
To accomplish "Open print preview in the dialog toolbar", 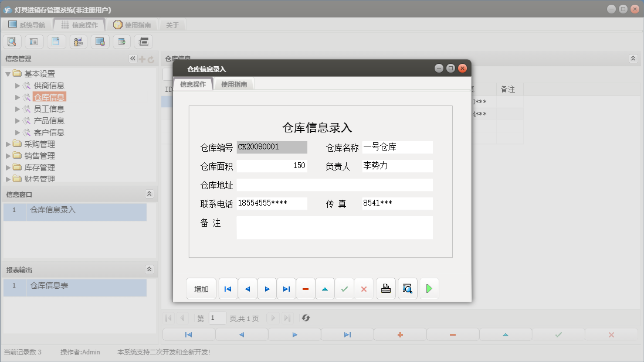I will tap(407, 288).
